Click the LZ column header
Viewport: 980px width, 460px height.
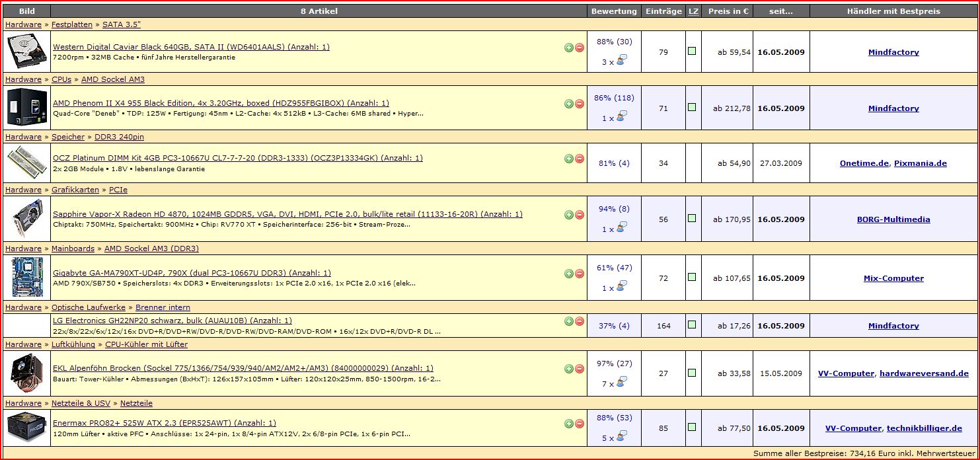click(x=693, y=11)
